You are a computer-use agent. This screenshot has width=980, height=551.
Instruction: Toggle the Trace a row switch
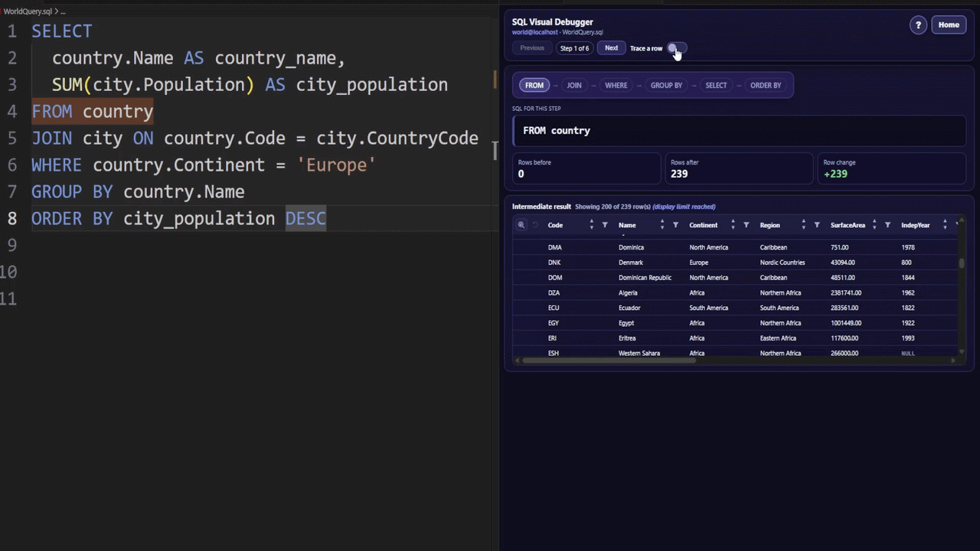675,48
